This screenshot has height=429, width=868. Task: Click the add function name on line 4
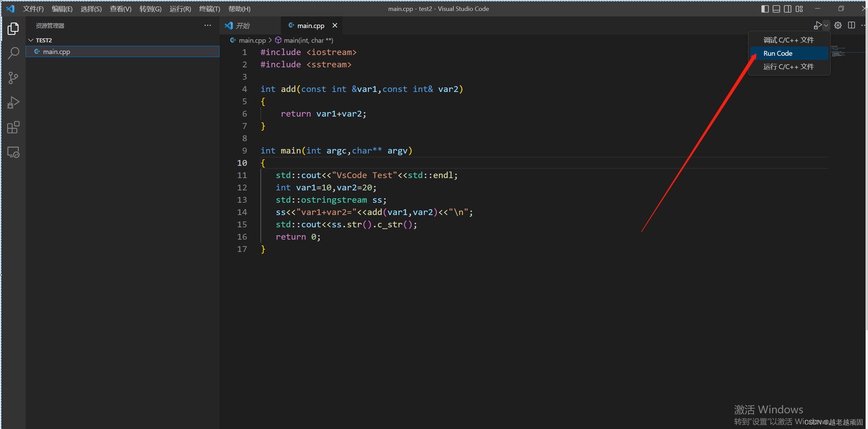pyautogui.click(x=288, y=89)
